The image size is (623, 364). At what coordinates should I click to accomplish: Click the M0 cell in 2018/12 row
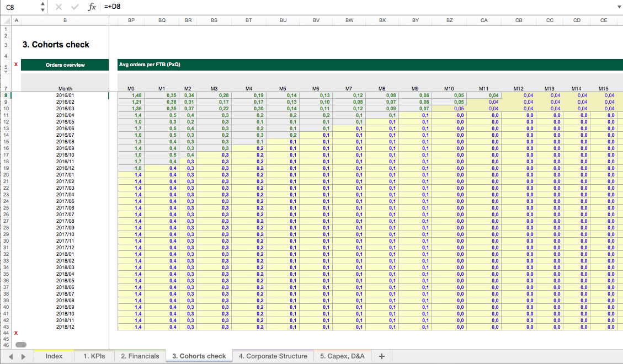tap(131, 327)
